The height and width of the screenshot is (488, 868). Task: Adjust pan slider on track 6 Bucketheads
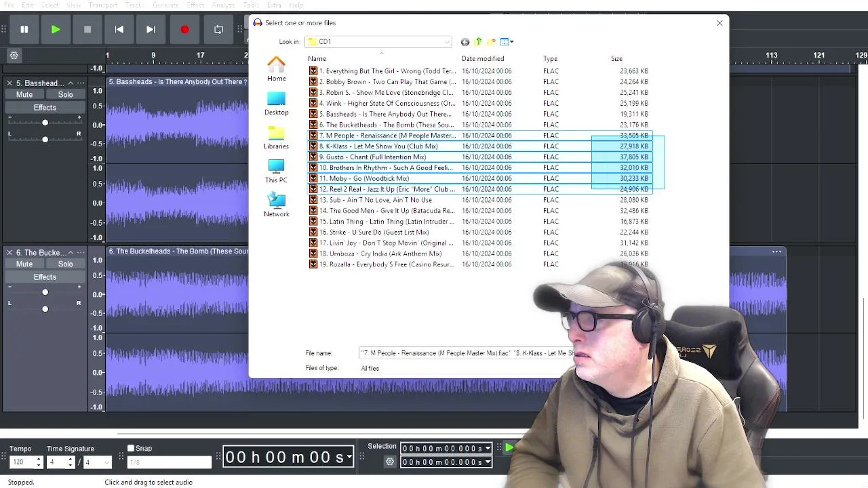[45, 308]
